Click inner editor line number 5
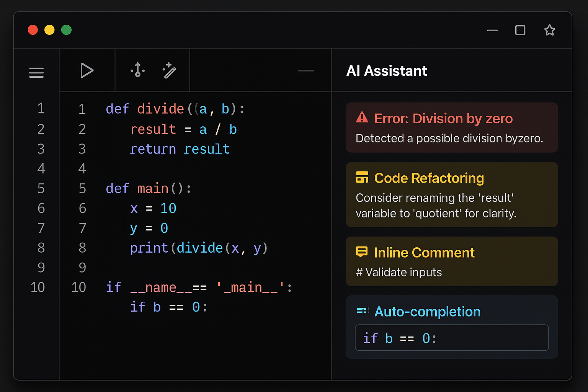 [82, 188]
